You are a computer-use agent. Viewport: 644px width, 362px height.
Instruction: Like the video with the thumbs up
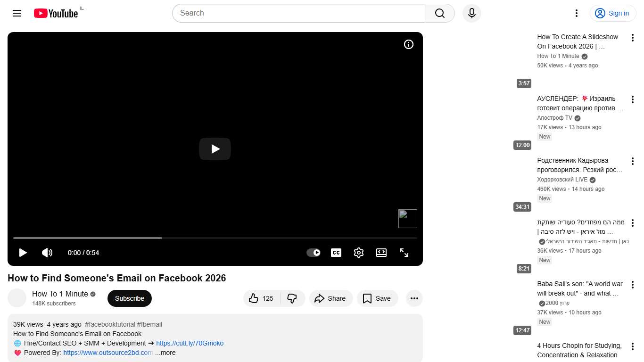click(x=254, y=298)
